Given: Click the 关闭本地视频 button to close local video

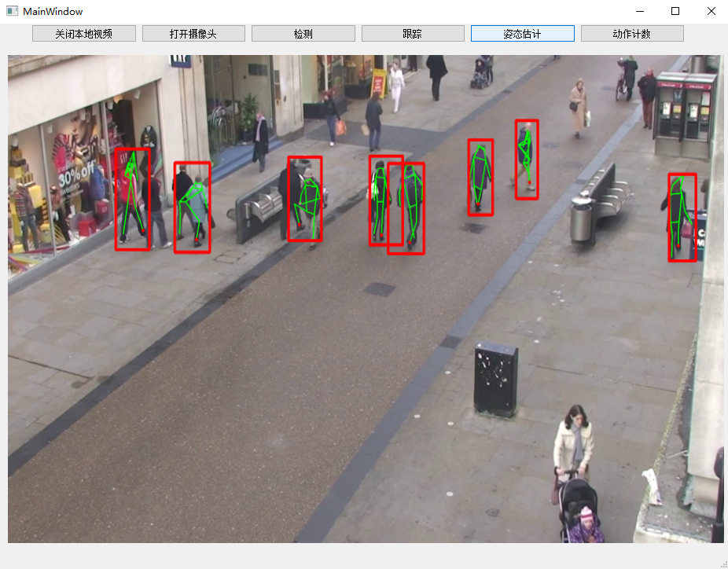Looking at the screenshot, I should click(83, 33).
